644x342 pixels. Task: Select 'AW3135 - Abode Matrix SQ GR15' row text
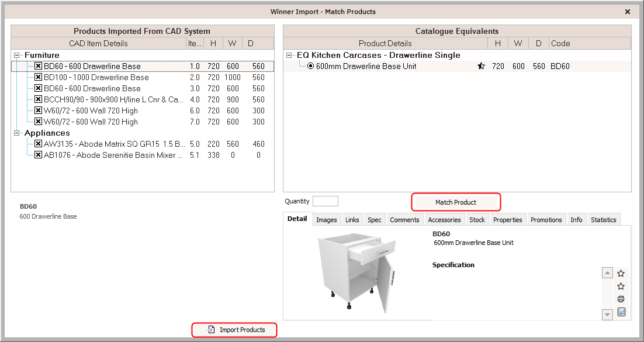(115, 144)
